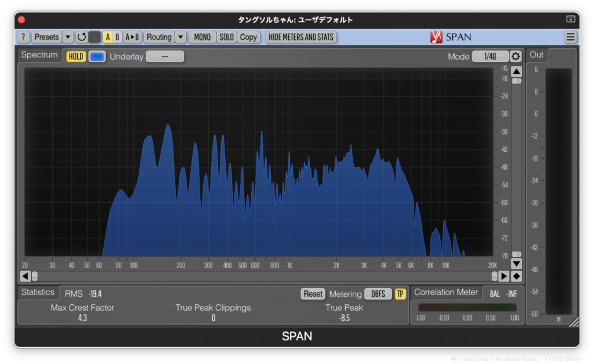This screenshot has width=594, height=364.
Task: Open the Mode 1/48 selector
Action: pyautogui.click(x=490, y=56)
